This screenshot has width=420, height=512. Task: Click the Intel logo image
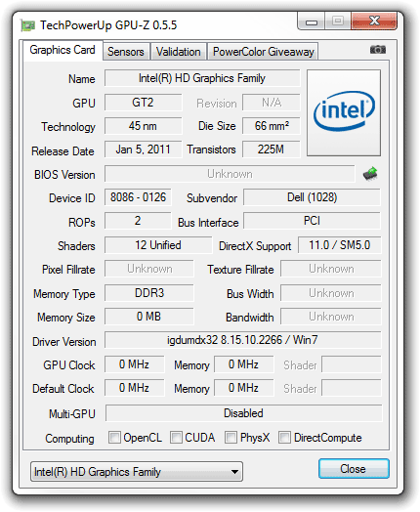point(344,112)
